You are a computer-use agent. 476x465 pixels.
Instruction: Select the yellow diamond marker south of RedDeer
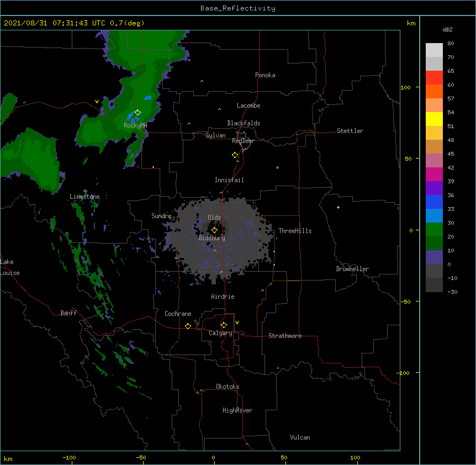point(235,155)
